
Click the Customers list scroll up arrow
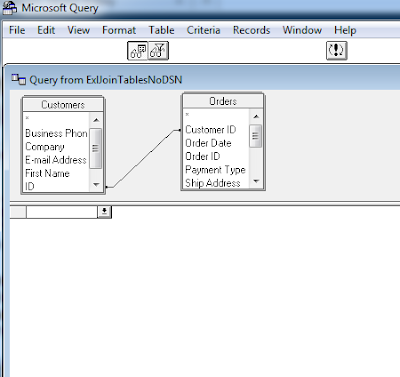point(96,120)
